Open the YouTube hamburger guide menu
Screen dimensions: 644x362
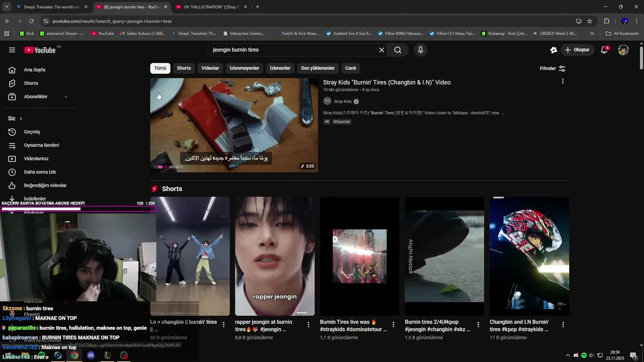pyautogui.click(x=12, y=50)
